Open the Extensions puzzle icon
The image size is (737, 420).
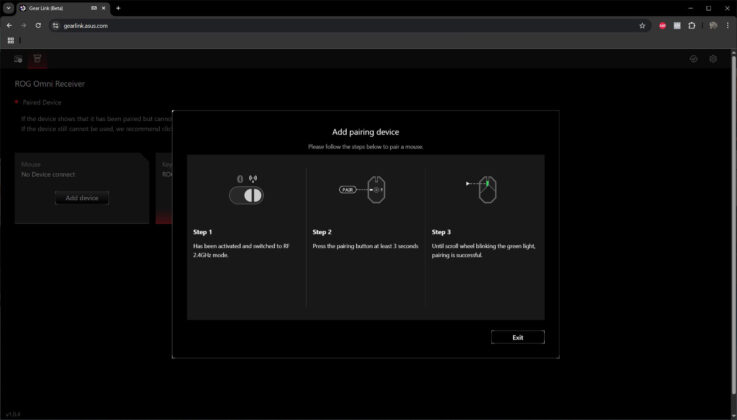(691, 26)
